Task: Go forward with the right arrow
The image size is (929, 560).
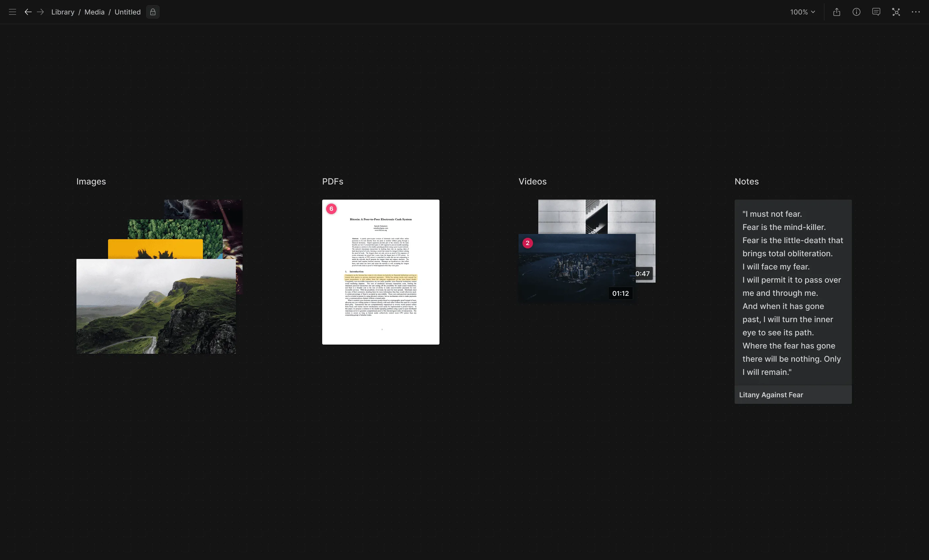Action: click(x=40, y=12)
